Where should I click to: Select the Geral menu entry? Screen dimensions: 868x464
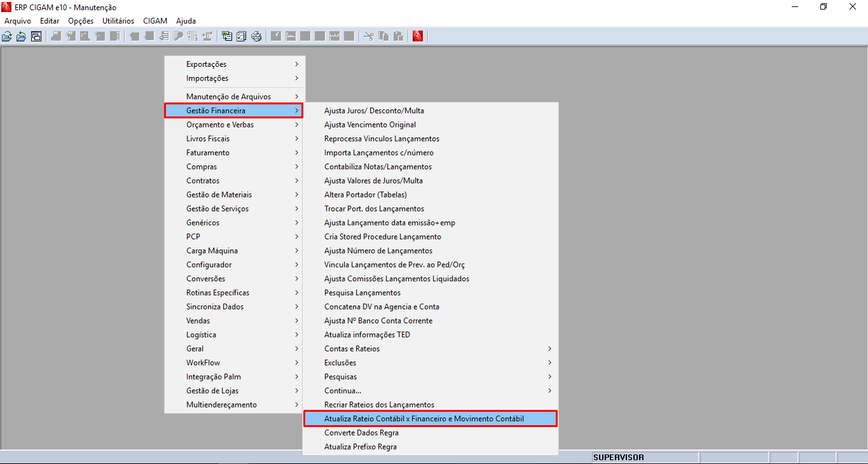click(x=235, y=349)
